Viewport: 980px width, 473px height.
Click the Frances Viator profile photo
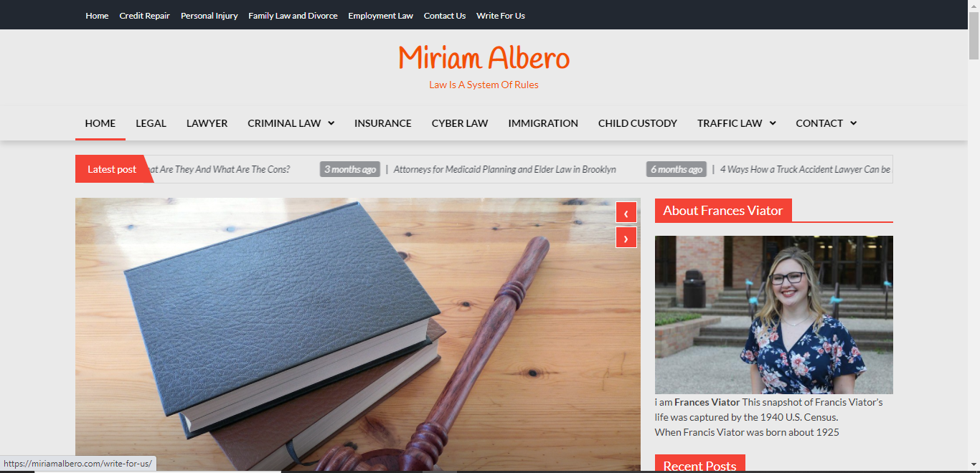click(774, 315)
